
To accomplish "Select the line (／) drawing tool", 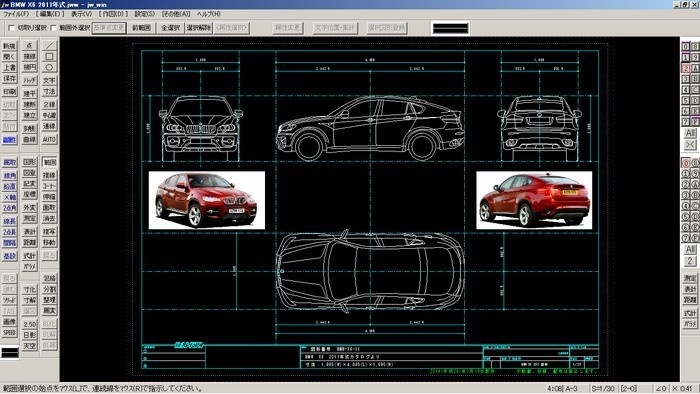I will tap(49, 46).
